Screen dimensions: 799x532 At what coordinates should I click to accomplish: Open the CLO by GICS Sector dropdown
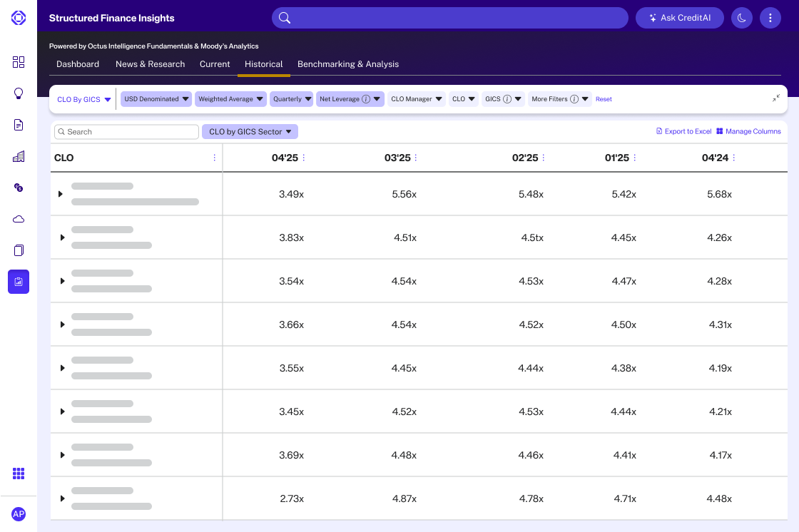point(250,132)
